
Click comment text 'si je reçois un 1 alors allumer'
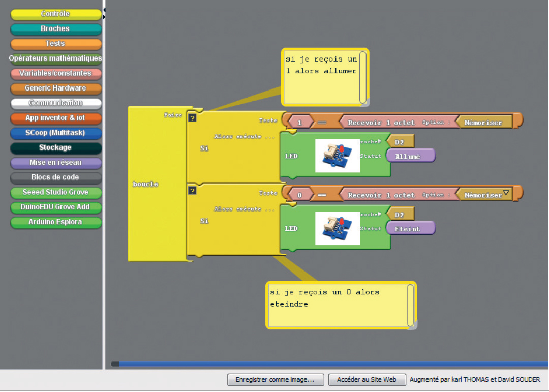point(321,65)
